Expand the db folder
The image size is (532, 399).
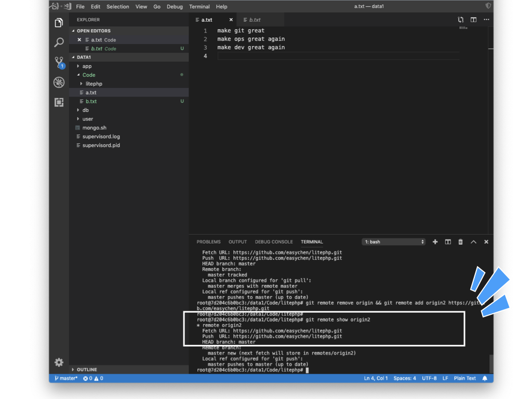(85, 110)
